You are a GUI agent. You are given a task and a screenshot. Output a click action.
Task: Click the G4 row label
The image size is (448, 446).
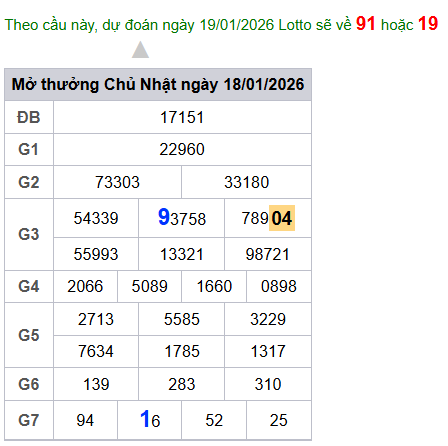coord(29,286)
